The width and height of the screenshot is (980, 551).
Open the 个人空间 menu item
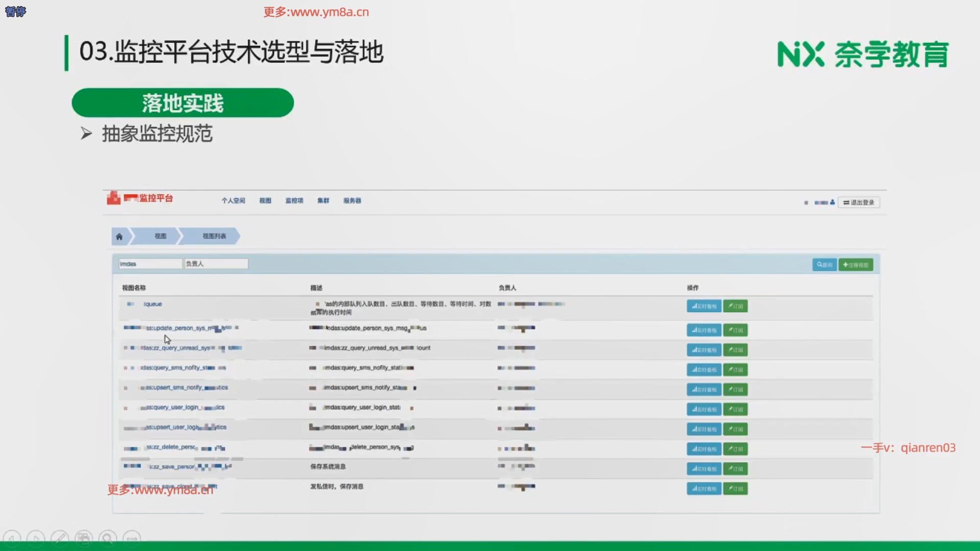233,201
